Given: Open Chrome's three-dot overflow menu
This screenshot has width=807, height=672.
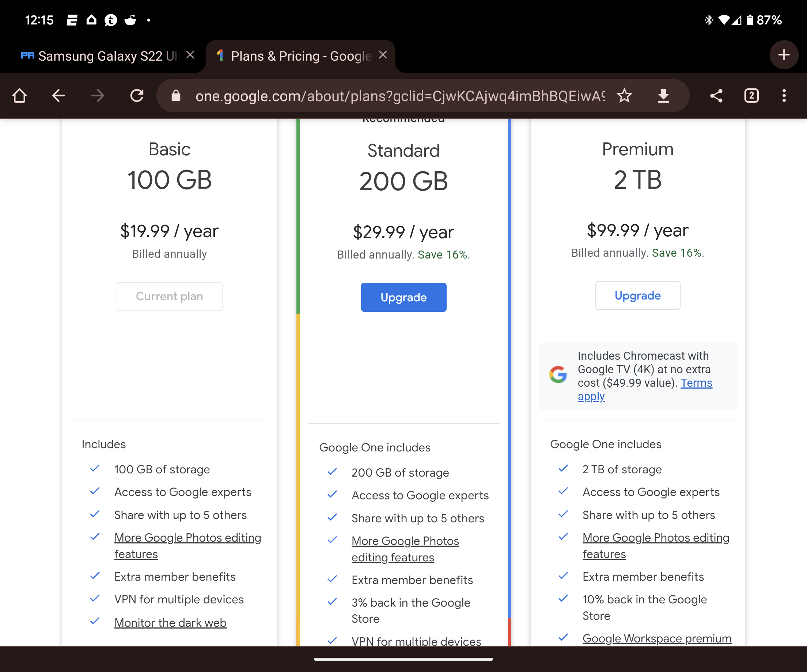Looking at the screenshot, I should pyautogui.click(x=784, y=96).
